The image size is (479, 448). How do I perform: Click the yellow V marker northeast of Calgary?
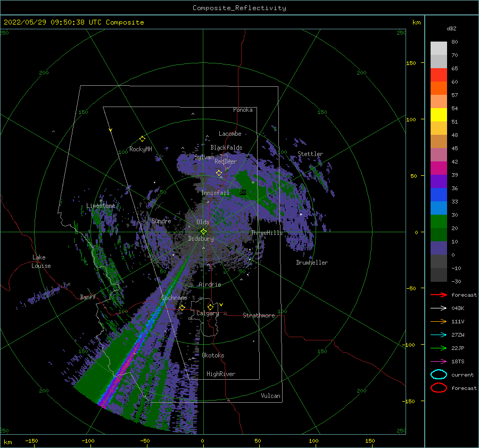click(x=221, y=305)
